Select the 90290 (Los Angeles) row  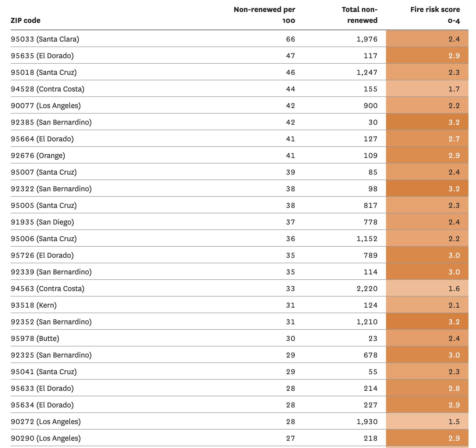[x=239, y=438]
